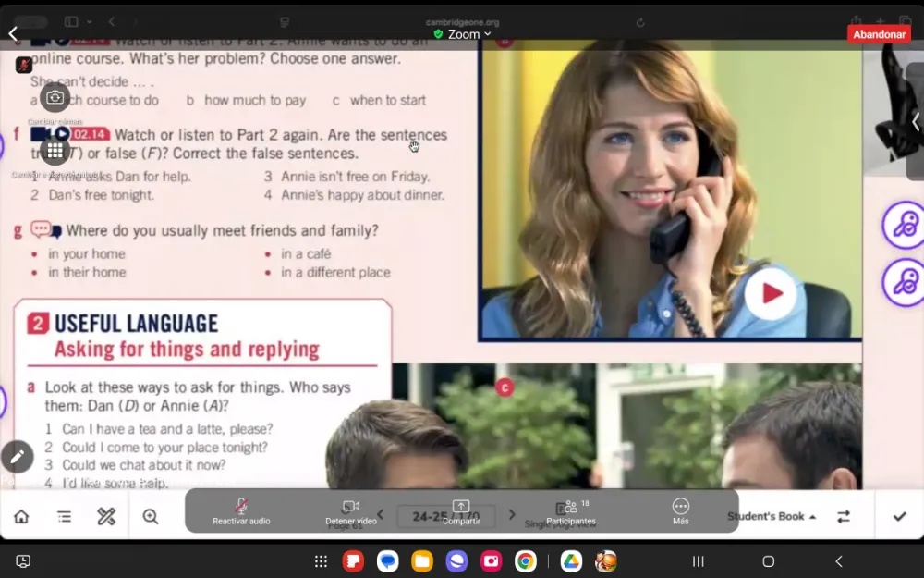This screenshot has height=578, width=924.
Task: Select the zoom magnifier tool in the book toolbar
Action: click(151, 516)
